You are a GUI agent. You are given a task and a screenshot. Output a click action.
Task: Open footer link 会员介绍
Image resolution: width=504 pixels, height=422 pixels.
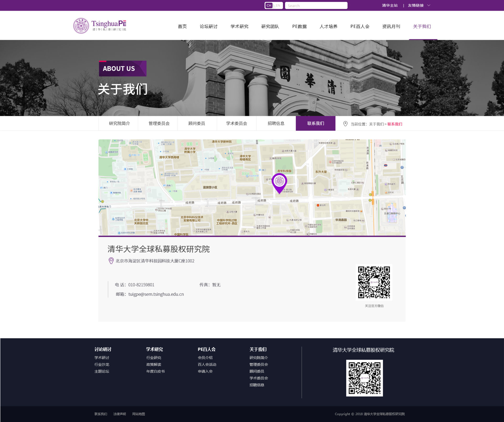click(205, 358)
